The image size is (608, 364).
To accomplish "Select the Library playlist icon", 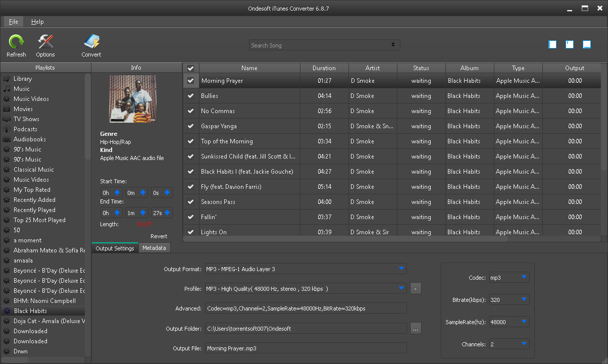I will coord(7,79).
